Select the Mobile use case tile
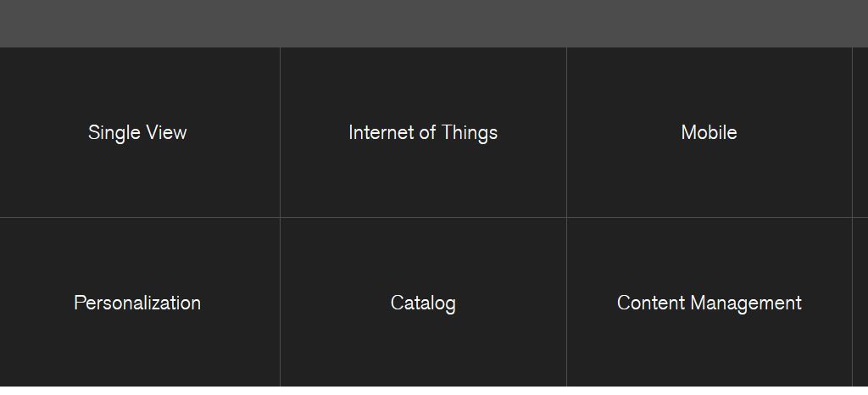Screen dimensions: 868x395 click(x=709, y=132)
